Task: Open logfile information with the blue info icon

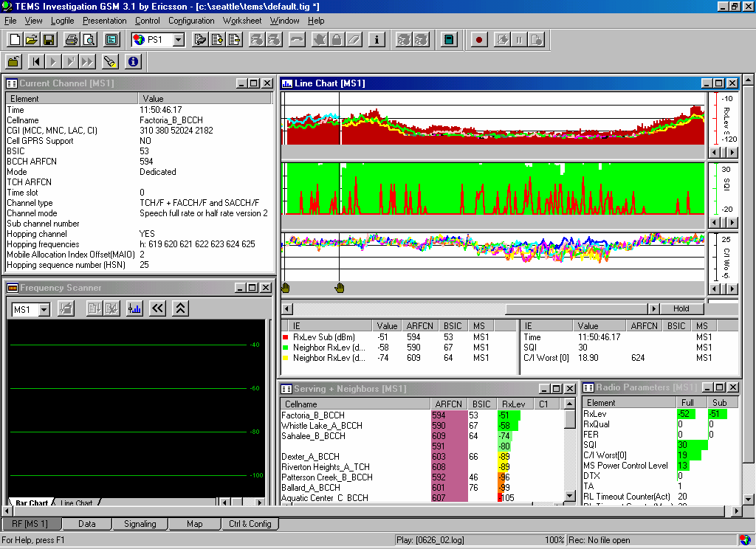Action: click(x=132, y=62)
